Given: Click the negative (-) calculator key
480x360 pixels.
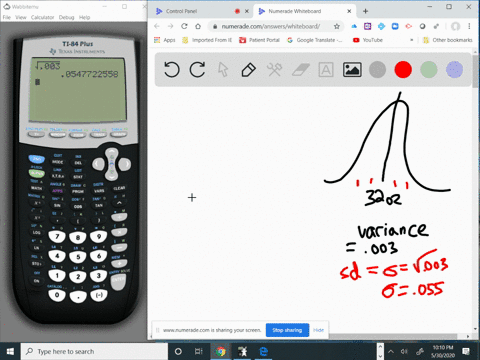Looking at the screenshot, I should click(99, 295).
